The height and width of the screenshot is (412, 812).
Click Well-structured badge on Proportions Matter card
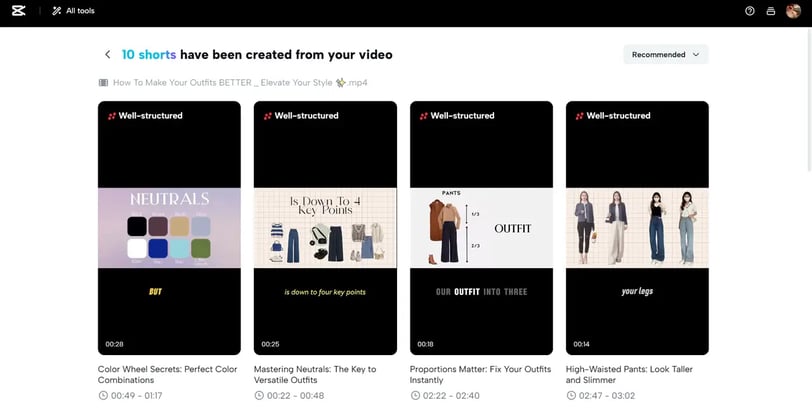click(457, 115)
